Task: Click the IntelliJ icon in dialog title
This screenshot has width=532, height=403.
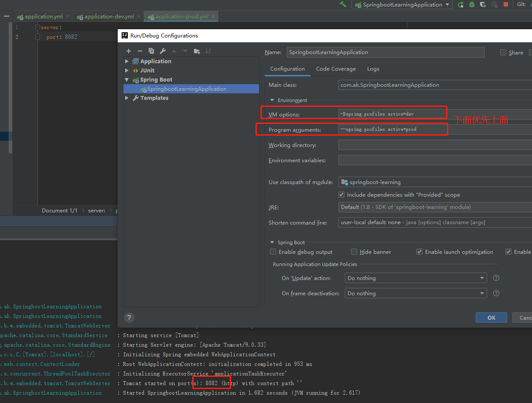Action: click(124, 36)
